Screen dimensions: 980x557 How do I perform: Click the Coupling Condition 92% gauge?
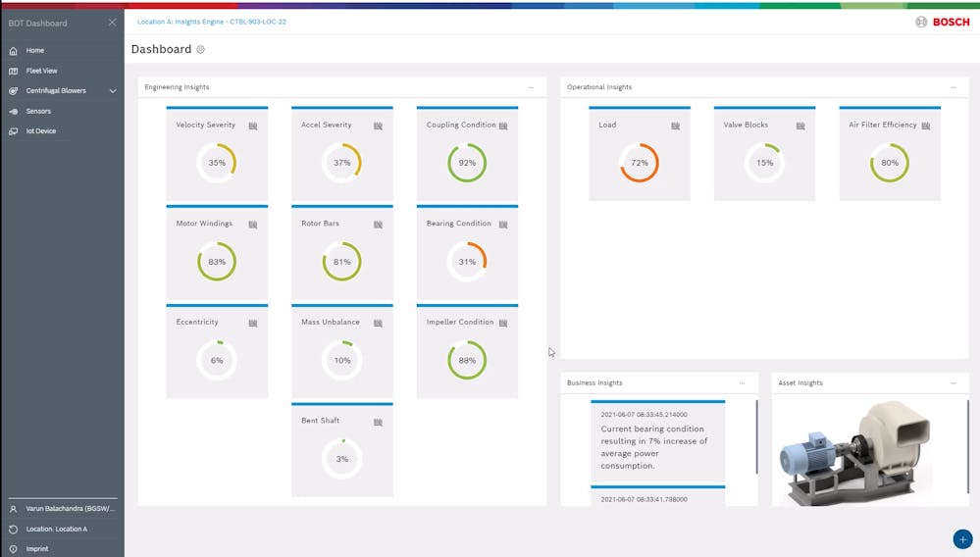tap(467, 163)
